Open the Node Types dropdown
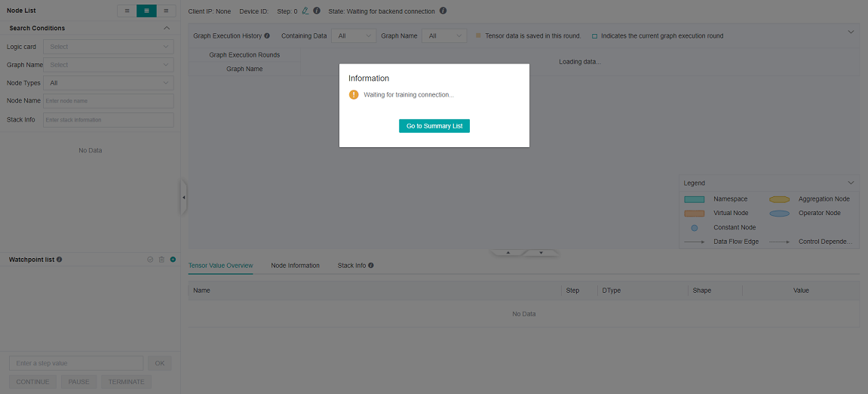868x394 pixels. 108,83
